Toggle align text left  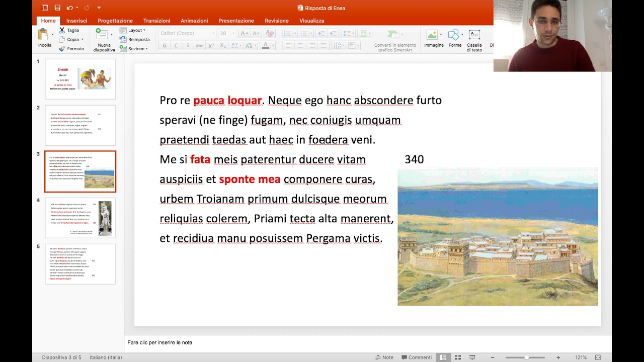(x=288, y=46)
